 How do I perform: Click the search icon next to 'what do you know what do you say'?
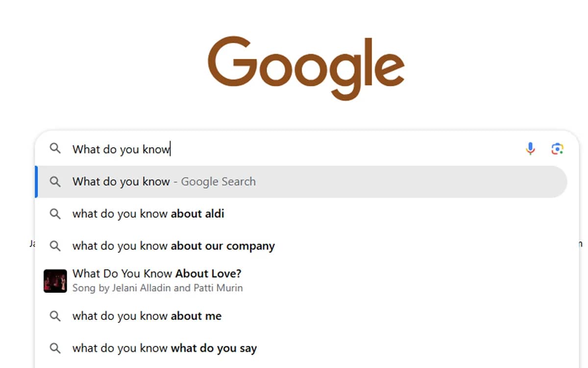55,348
